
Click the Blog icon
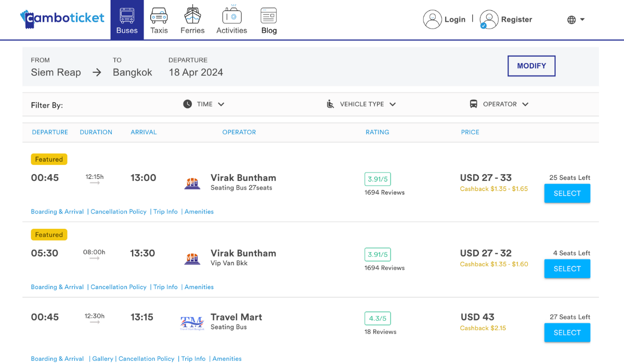click(x=268, y=16)
